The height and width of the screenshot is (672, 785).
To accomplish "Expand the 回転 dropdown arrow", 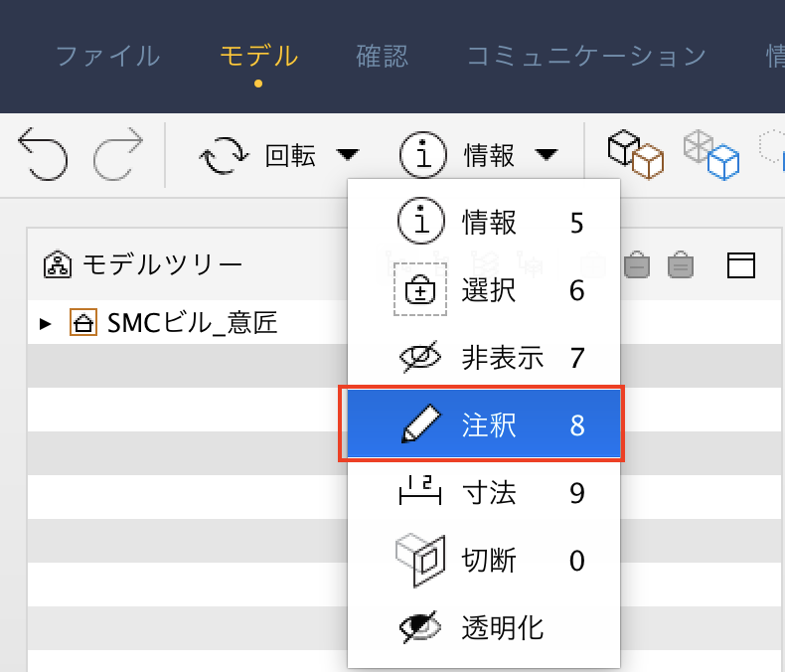I will 348,155.
